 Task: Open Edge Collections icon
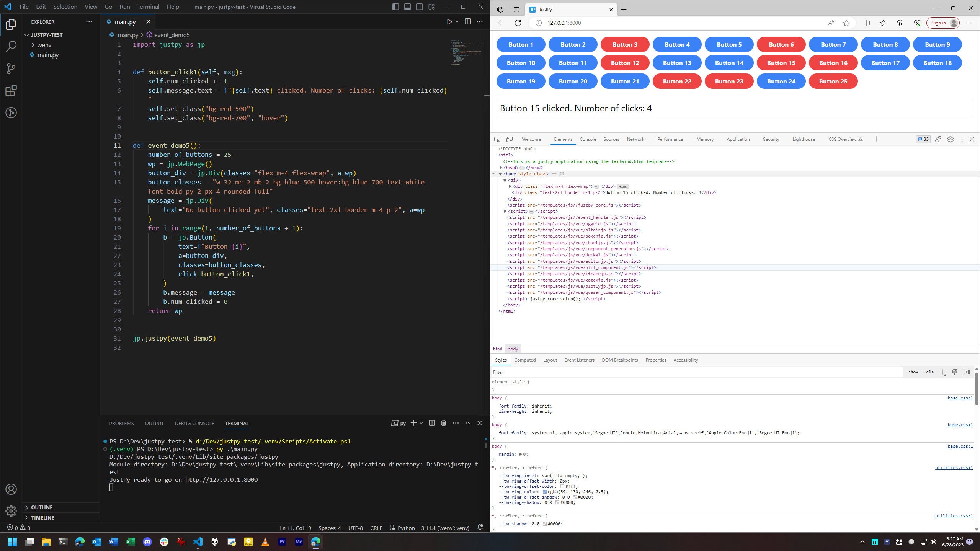(900, 23)
